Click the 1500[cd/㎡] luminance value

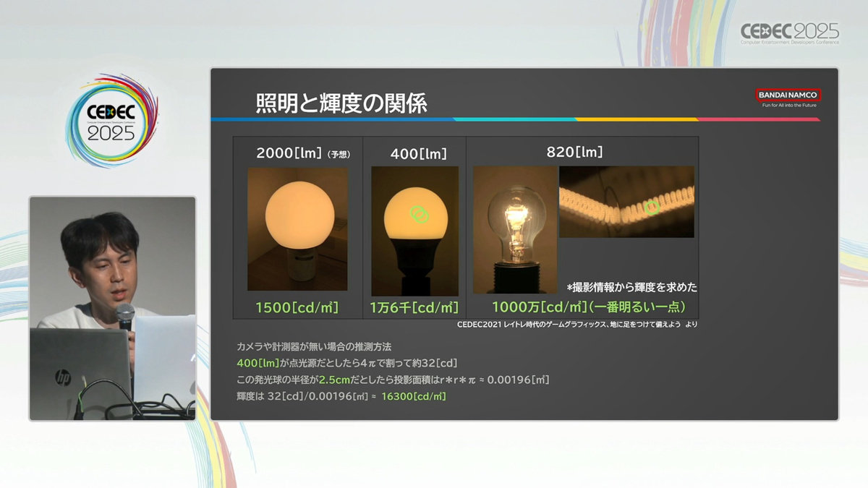pyautogui.click(x=297, y=307)
